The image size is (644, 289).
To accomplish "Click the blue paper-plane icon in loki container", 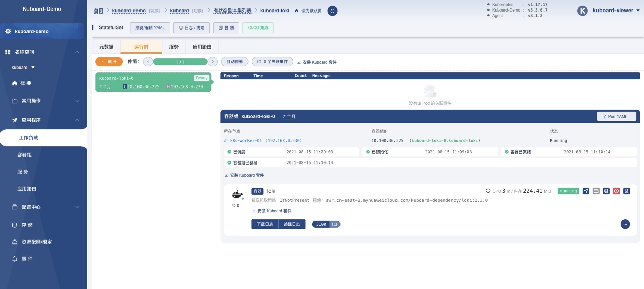I will 586,191.
